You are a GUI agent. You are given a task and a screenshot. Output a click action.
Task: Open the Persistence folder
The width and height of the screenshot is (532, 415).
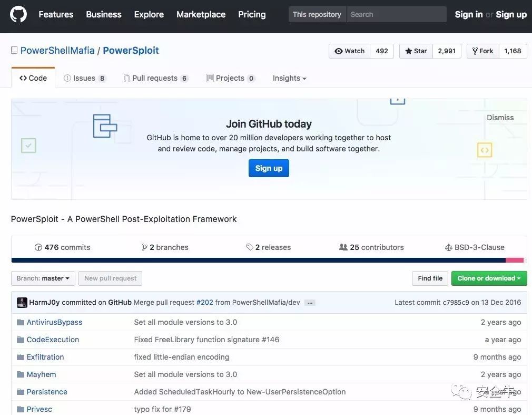(47, 392)
